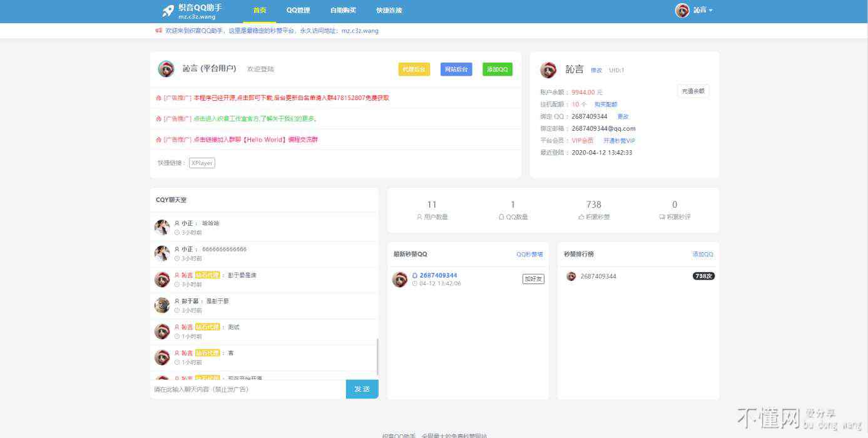868x438 pixels.
Task: Click 钻石代理 badge on 测试 message
Action: coord(208,327)
